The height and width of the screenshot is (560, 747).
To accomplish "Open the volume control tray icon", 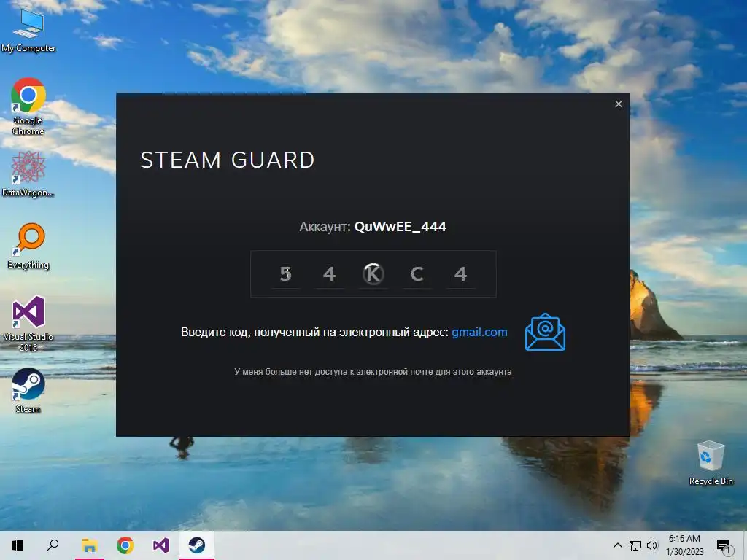I will tap(652, 545).
